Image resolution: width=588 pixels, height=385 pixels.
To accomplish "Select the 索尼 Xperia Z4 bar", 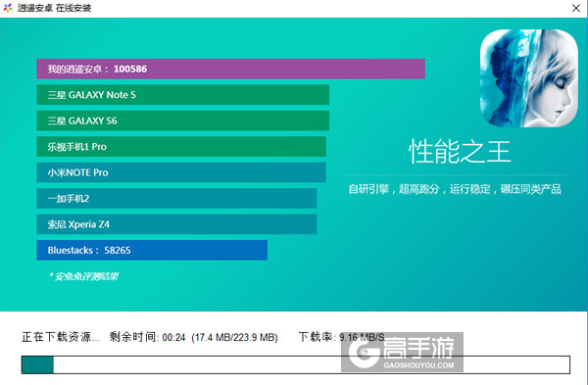I will click(x=176, y=224).
